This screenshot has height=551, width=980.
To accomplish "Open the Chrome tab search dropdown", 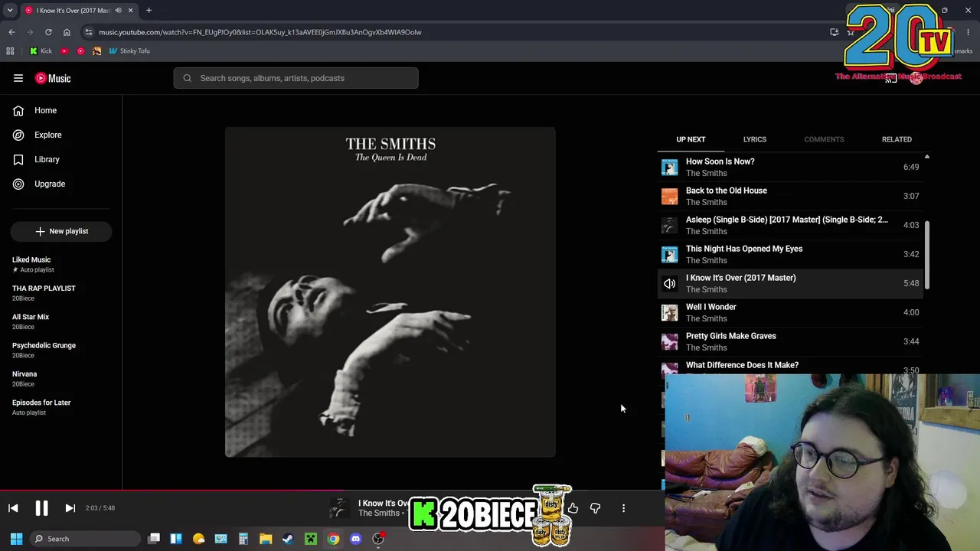I will tap(10, 11).
